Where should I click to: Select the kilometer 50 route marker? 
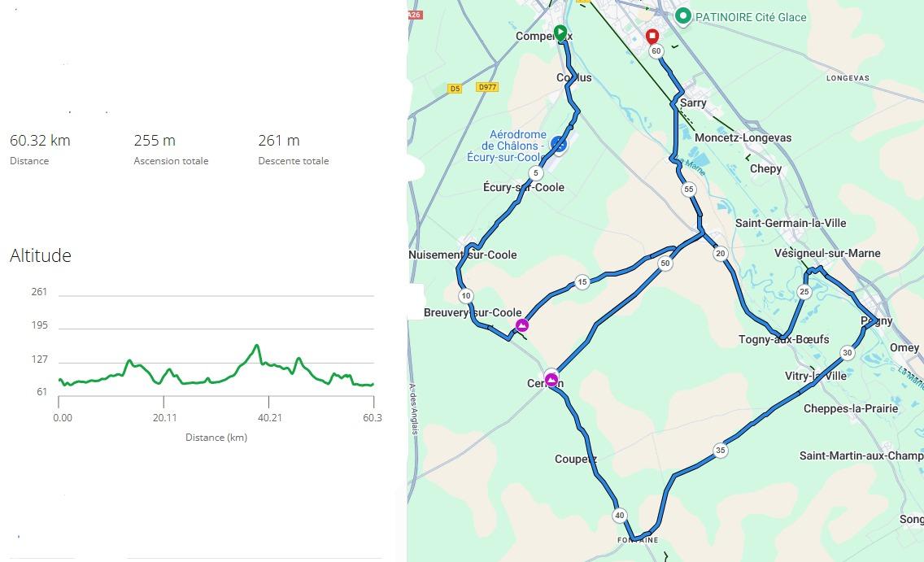tap(665, 264)
